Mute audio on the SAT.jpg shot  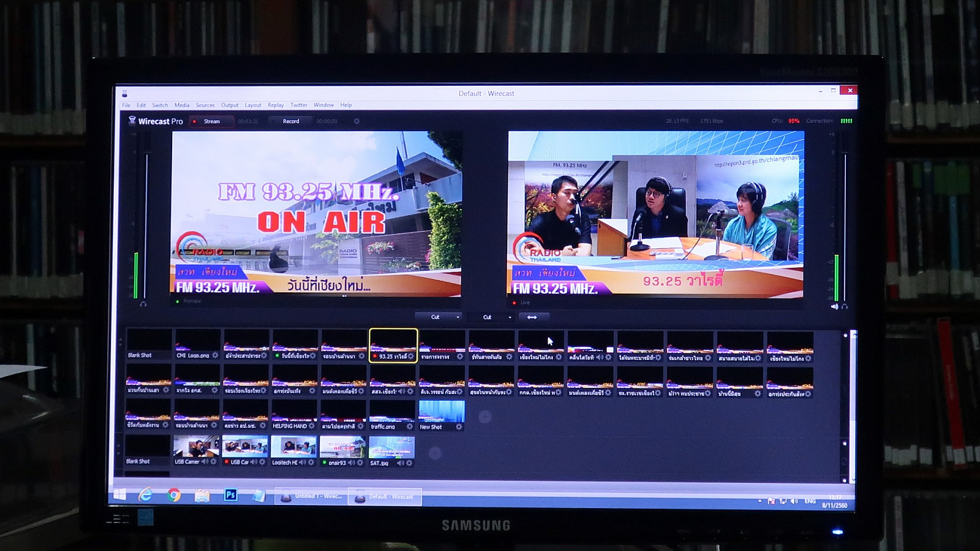[400, 463]
